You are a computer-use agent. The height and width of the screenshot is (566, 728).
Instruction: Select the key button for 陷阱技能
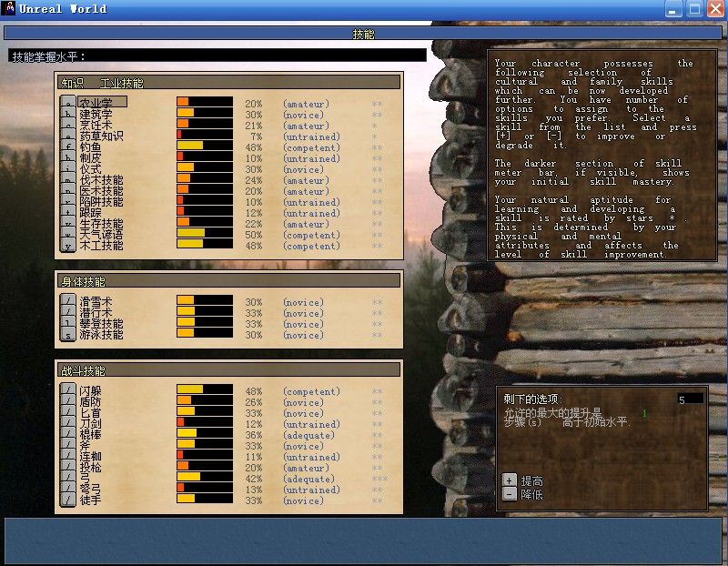pos(67,202)
